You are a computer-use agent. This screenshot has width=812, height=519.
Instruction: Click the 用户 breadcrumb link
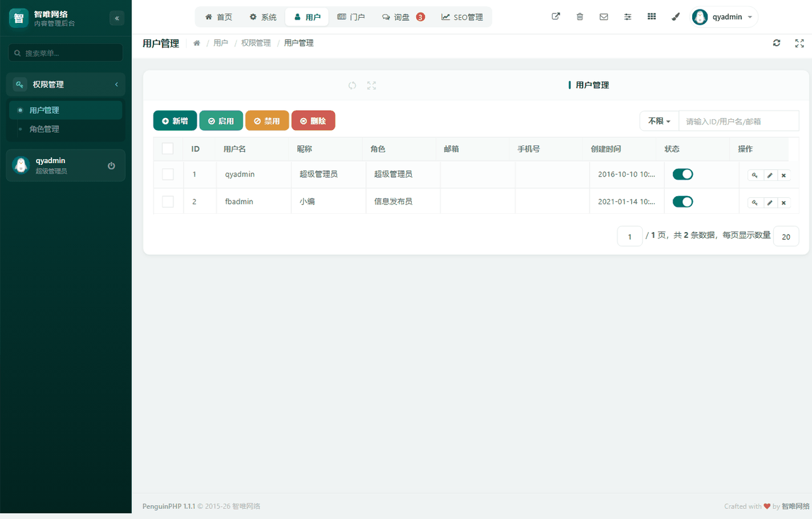(221, 43)
